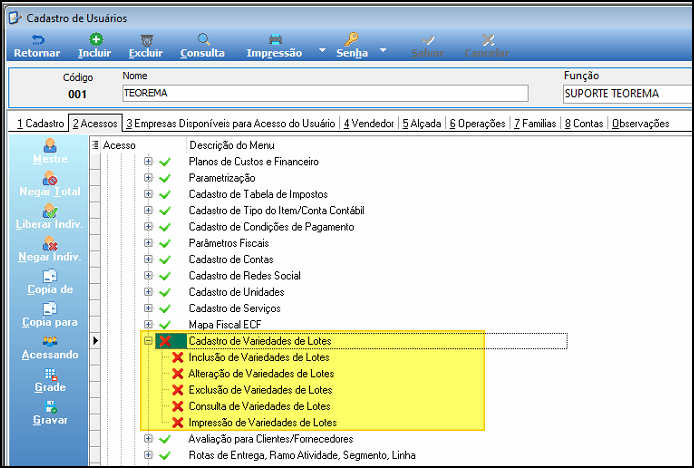Click the Senha key icon
This screenshot has width=694, height=468.
pos(351,39)
